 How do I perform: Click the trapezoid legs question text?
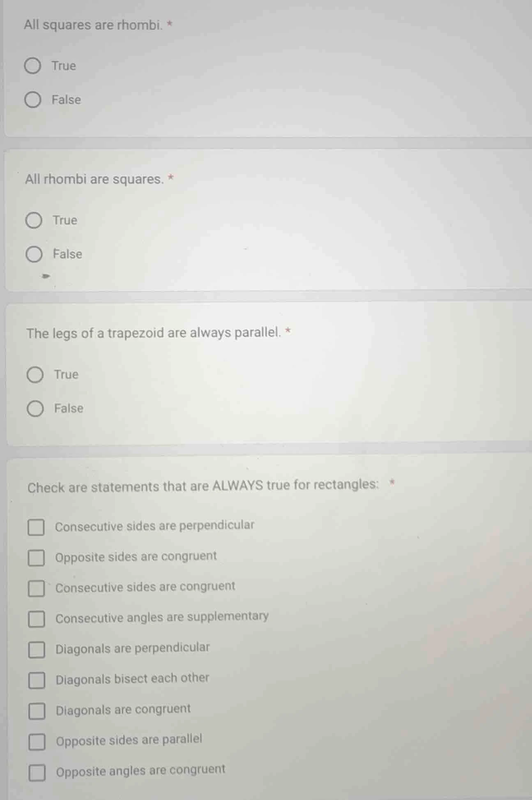[x=154, y=333]
